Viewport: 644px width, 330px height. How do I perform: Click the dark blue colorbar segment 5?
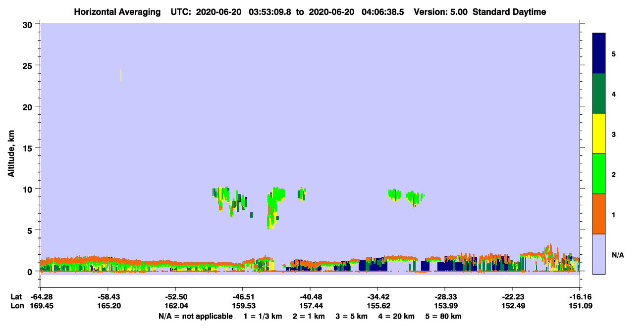tap(599, 53)
